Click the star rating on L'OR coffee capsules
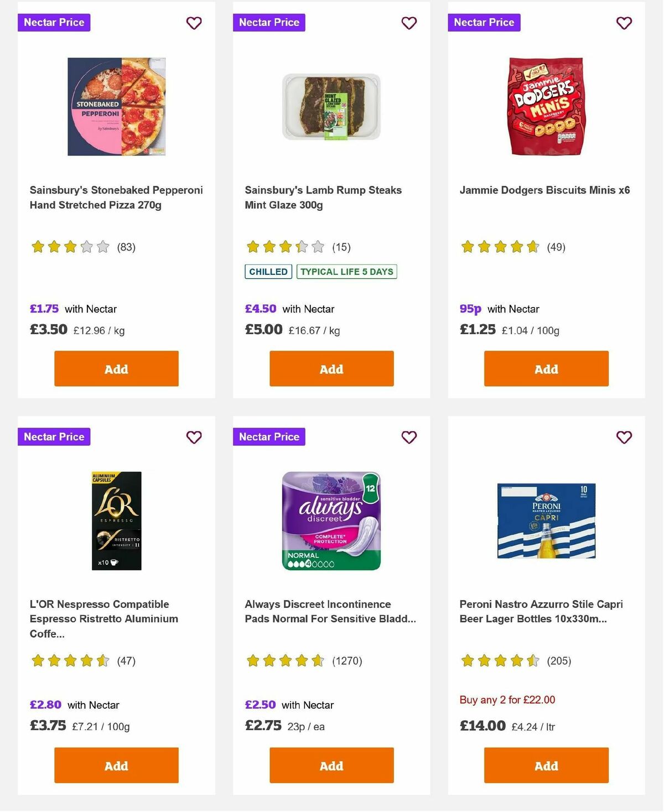Image resolution: width=664 pixels, height=812 pixels. (x=70, y=660)
